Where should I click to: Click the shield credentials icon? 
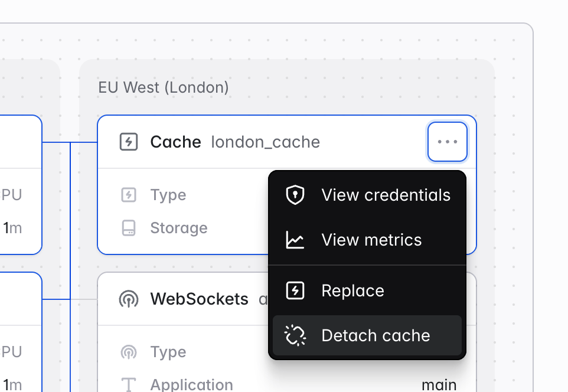[x=295, y=195]
